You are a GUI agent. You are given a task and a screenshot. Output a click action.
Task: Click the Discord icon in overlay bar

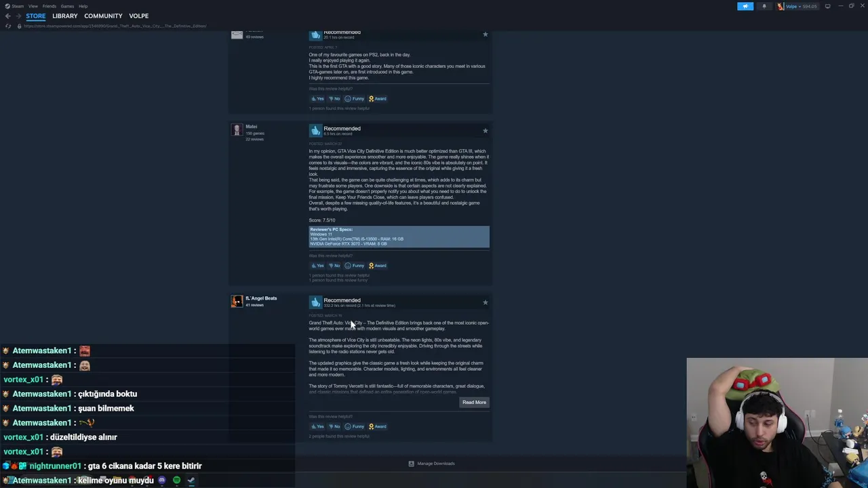pos(162,481)
